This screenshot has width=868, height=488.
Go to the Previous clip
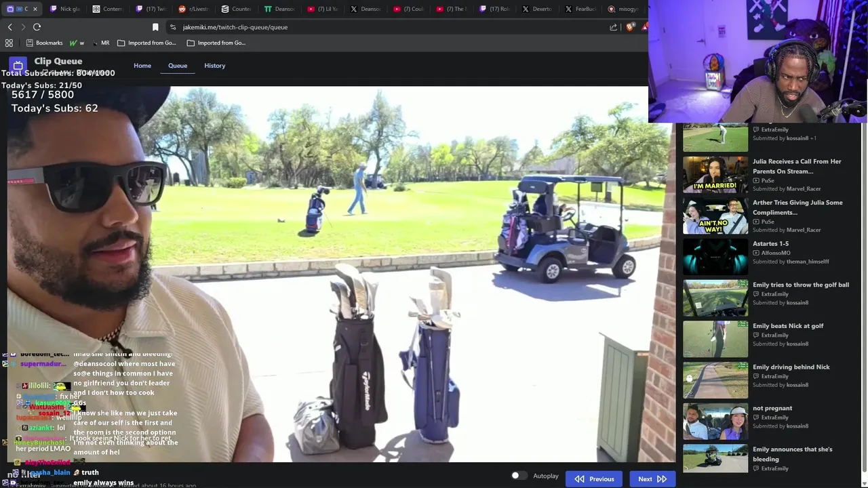click(x=594, y=479)
